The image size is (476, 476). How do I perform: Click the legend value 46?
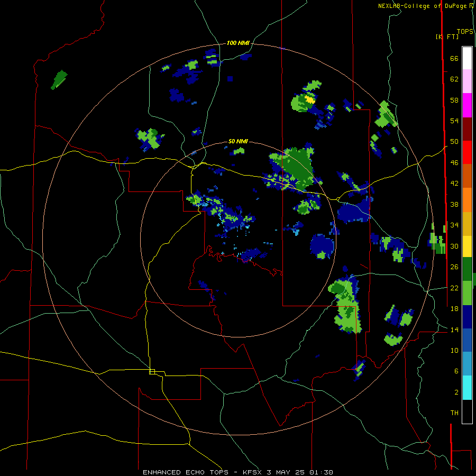tap(454, 163)
